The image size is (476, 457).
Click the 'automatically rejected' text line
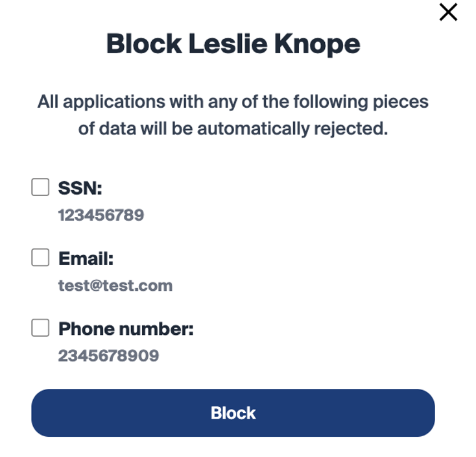pos(233,129)
